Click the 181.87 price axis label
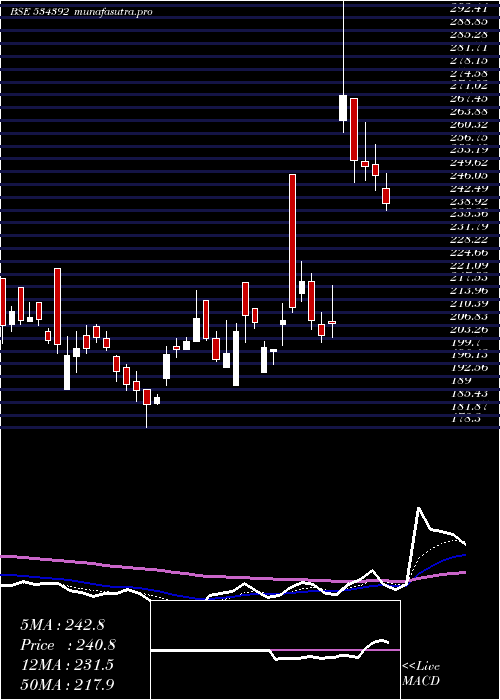This screenshot has width=500, height=700. [470, 407]
